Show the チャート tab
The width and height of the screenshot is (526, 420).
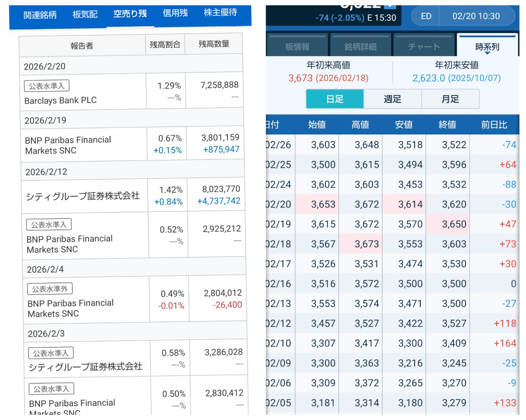pyautogui.click(x=423, y=46)
